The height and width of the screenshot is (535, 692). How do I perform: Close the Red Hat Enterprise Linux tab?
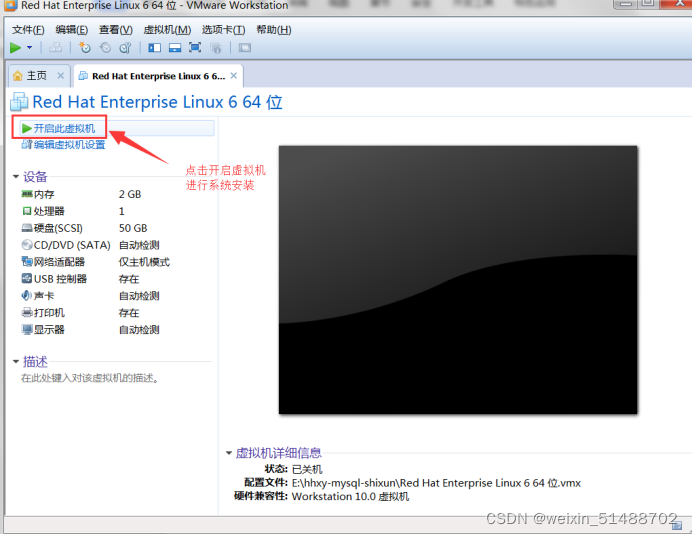click(x=234, y=76)
